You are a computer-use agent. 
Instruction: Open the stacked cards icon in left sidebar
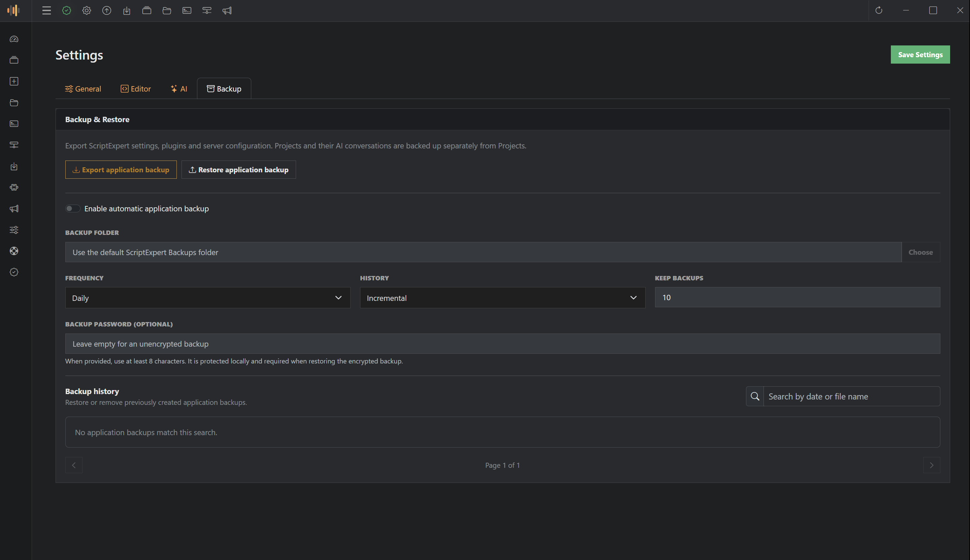pos(14,60)
